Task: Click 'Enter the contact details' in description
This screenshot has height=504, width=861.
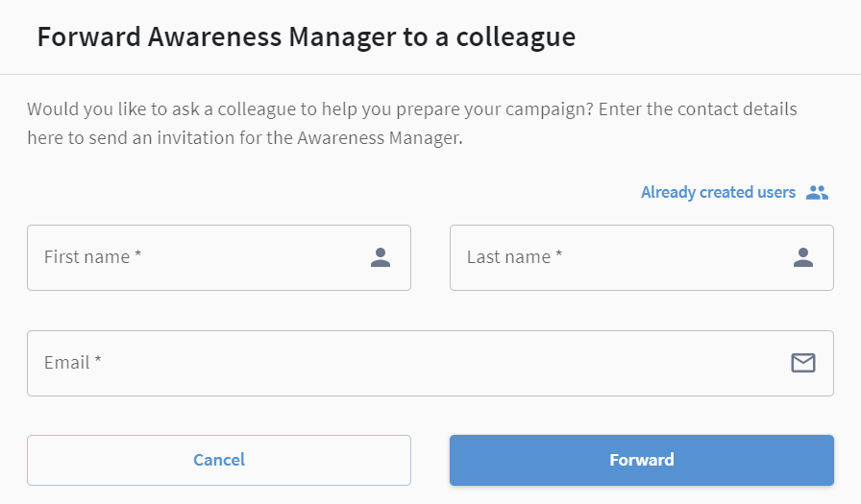Action: click(698, 109)
